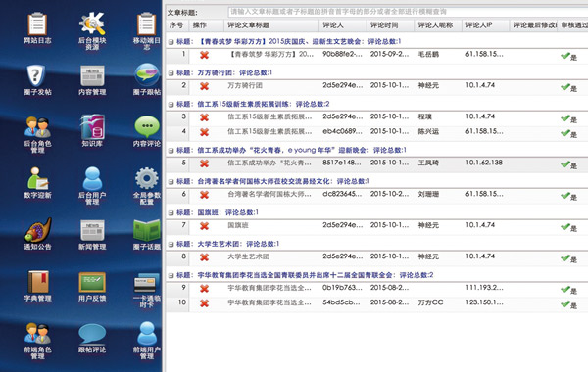Screen dimensions: 588x372
Task: Select IP cell 111.193.2... in row 9
Action: [x=484, y=288]
